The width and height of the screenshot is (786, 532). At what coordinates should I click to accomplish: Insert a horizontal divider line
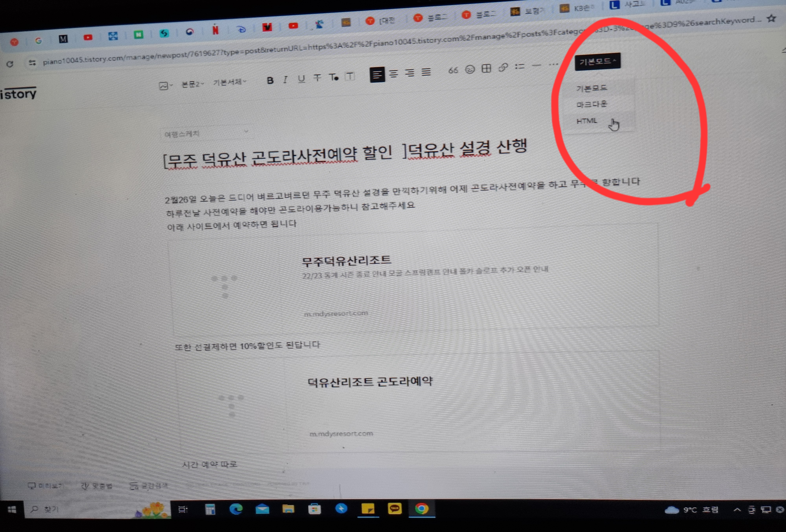[x=536, y=66]
